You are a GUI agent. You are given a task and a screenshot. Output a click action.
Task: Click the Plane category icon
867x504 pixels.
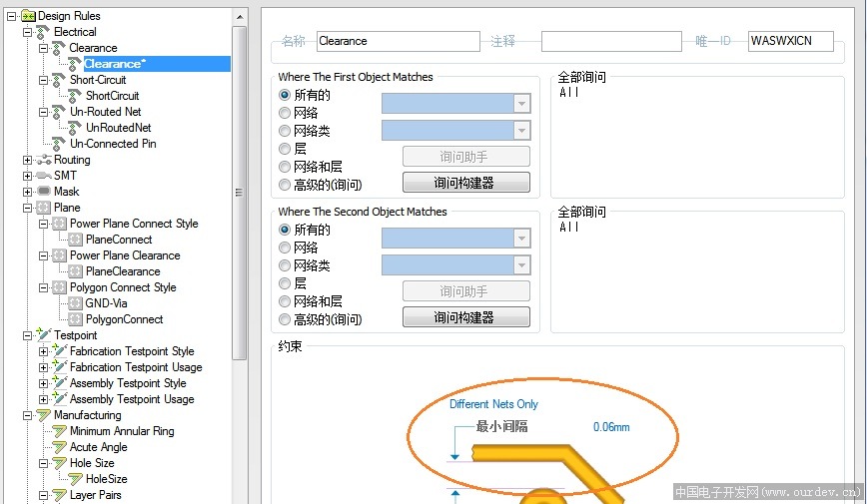click(43, 208)
